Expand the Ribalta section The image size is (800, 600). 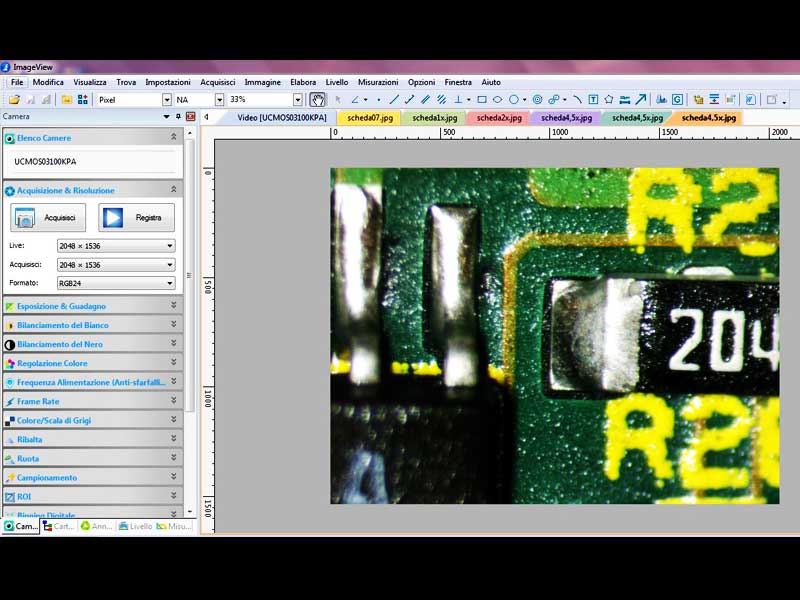click(173, 438)
